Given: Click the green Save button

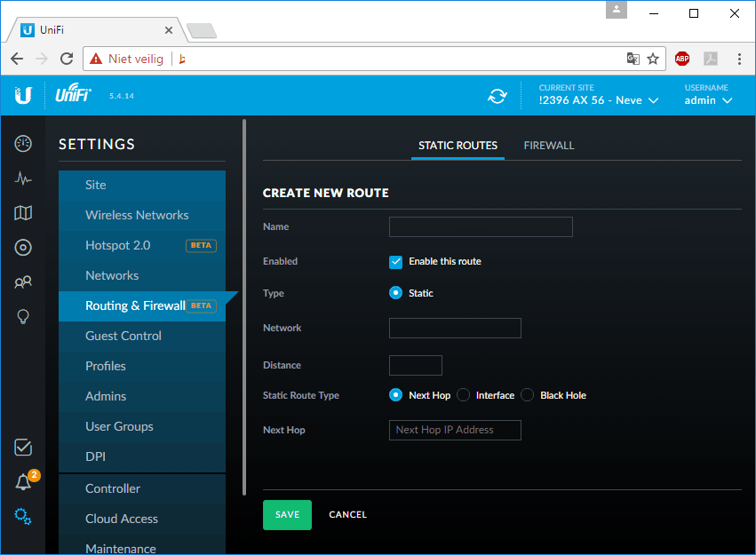Looking at the screenshot, I should (287, 514).
